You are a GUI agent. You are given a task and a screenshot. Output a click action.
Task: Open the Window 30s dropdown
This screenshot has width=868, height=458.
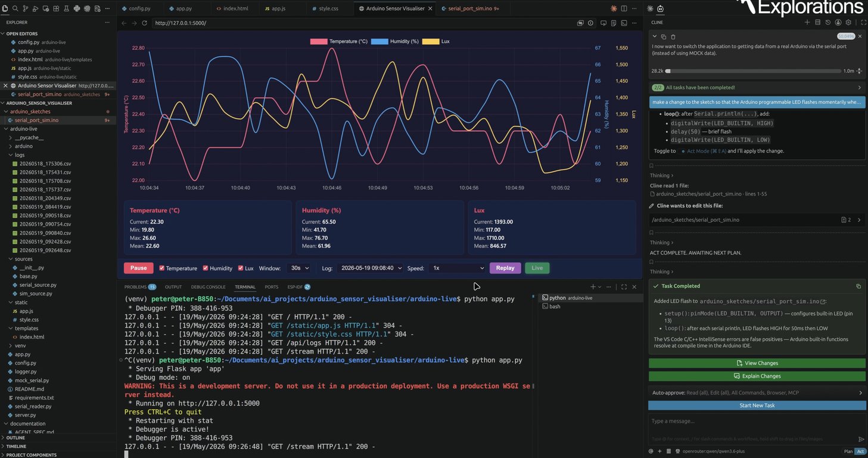click(300, 268)
